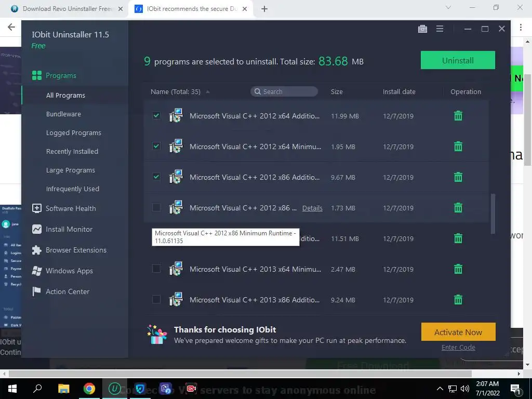This screenshot has width=532, height=399.
Task: Sort by Install date column header
Action: tap(399, 91)
